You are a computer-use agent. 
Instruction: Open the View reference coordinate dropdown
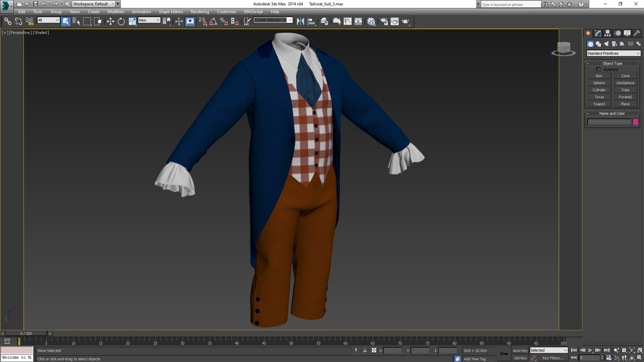pos(149,20)
